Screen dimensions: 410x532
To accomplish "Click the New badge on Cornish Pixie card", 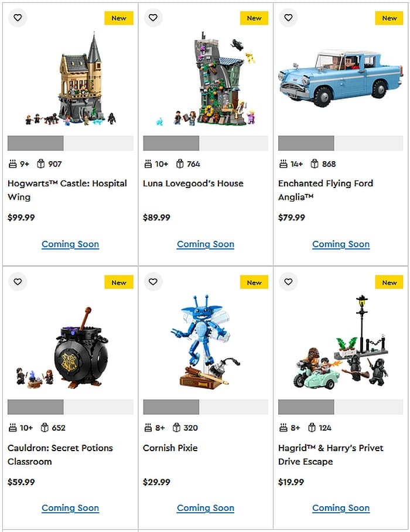I will tap(254, 282).
